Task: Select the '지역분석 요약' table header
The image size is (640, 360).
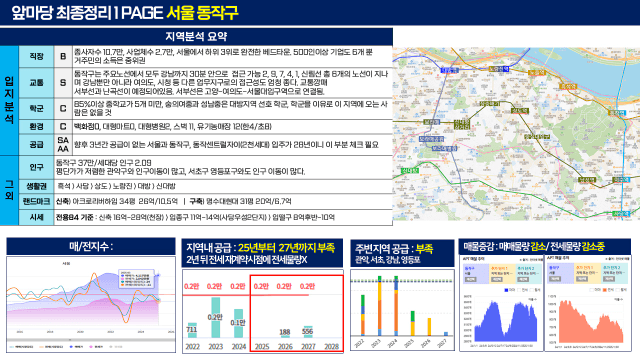Action: pos(196,37)
